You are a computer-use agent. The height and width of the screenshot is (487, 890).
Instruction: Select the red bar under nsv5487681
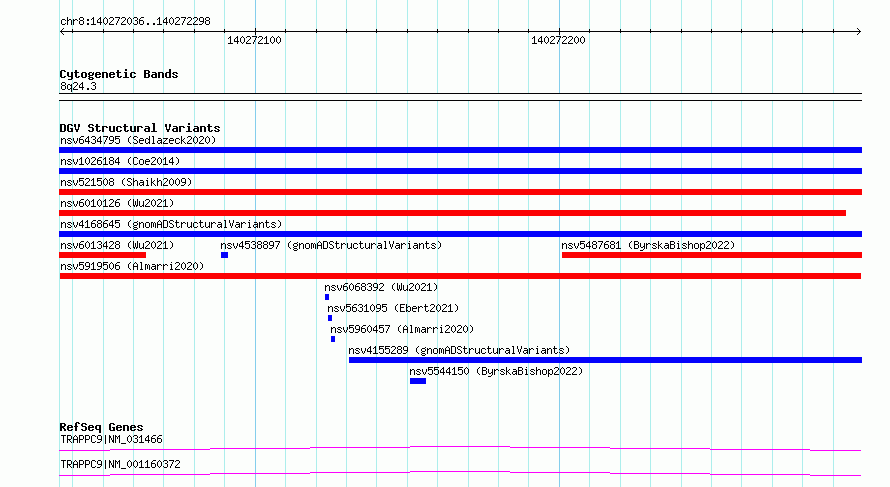[712, 255]
